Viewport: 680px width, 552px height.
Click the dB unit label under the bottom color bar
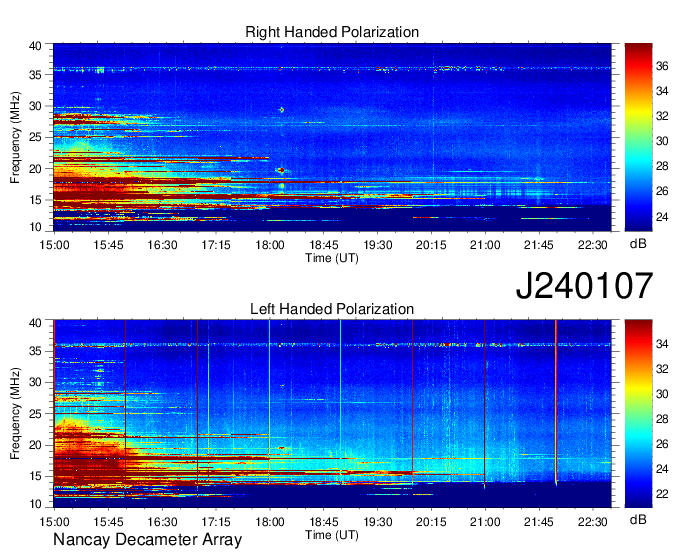[x=638, y=519]
